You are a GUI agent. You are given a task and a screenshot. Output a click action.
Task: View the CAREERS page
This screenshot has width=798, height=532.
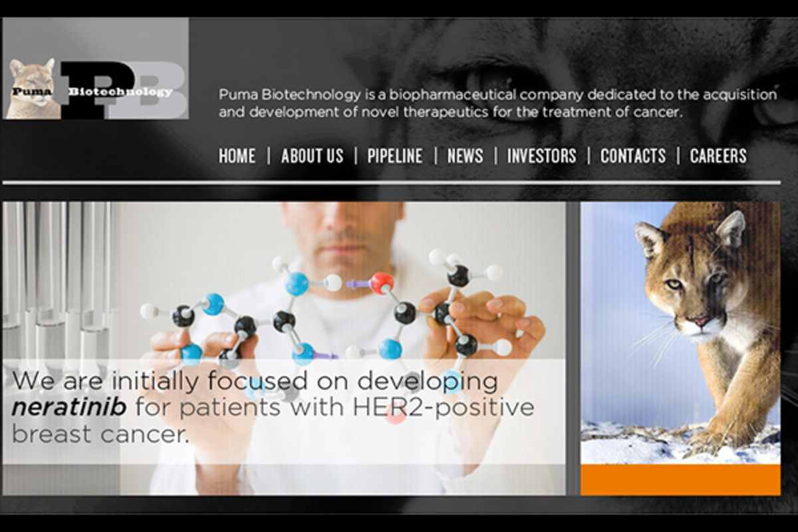click(718, 156)
